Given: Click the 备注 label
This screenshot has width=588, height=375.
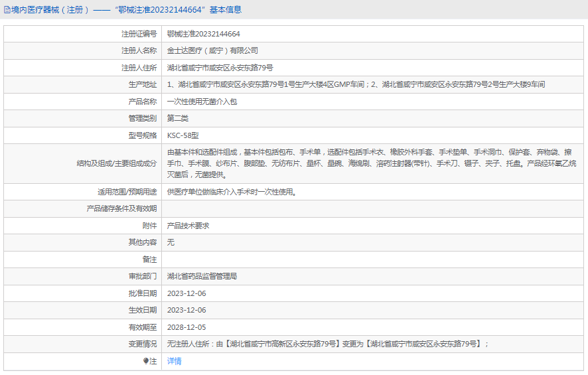Looking at the screenshot, I should click(x=149, y=260).
